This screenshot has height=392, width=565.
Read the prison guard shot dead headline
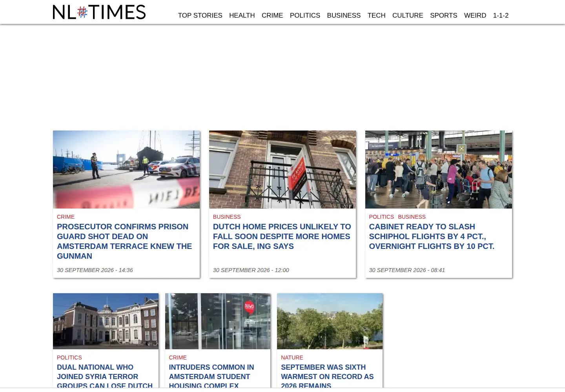click(124, 241)
